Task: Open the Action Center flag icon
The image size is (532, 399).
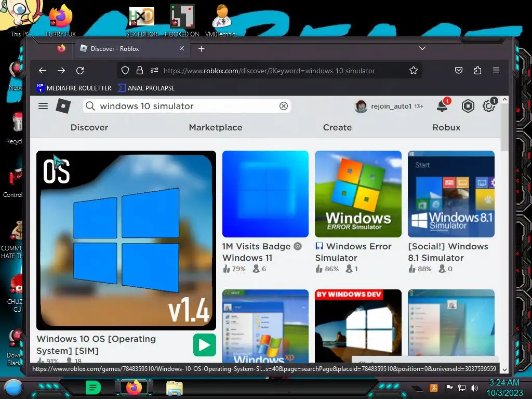Action: 449,388
